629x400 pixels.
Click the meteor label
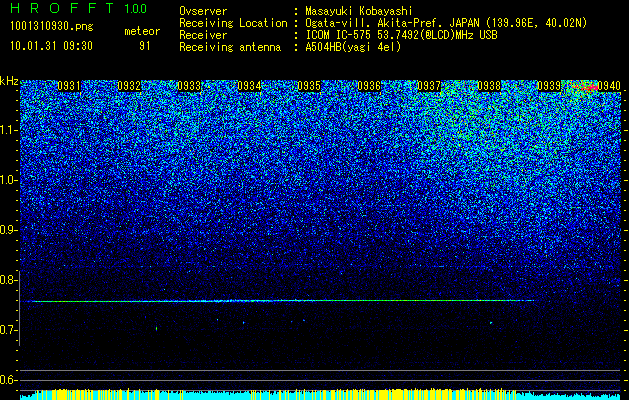click(x=142, y=31)
